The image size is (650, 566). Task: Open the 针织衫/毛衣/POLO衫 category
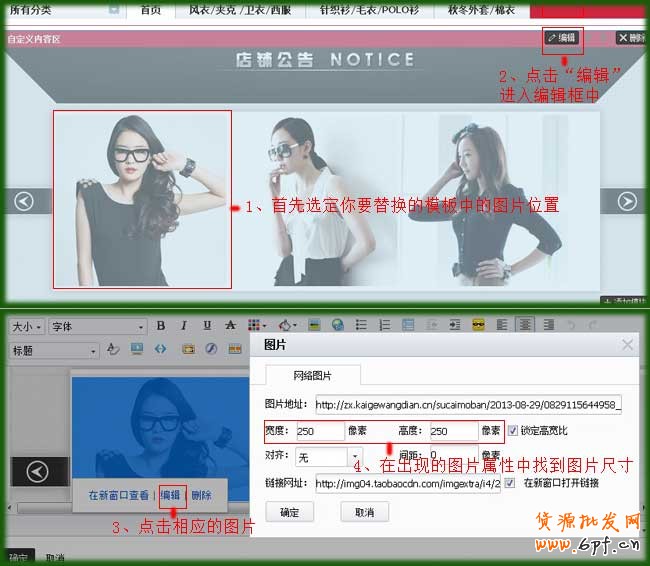pos(369,10)
